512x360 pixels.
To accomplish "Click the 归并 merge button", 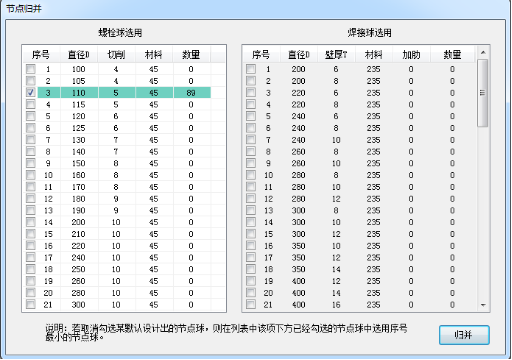I will pyautogui.click(x=464, y=335).
